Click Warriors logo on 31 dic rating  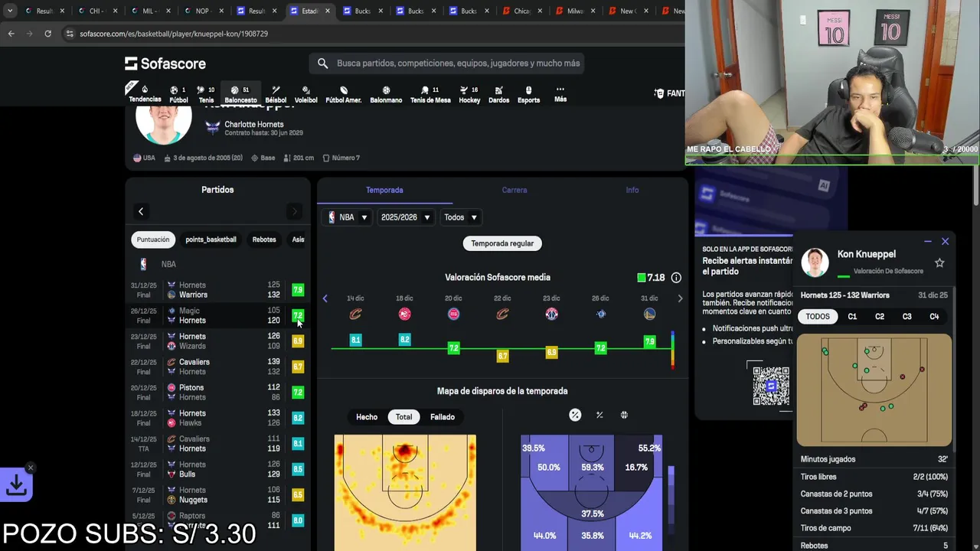tap(649, 314)
